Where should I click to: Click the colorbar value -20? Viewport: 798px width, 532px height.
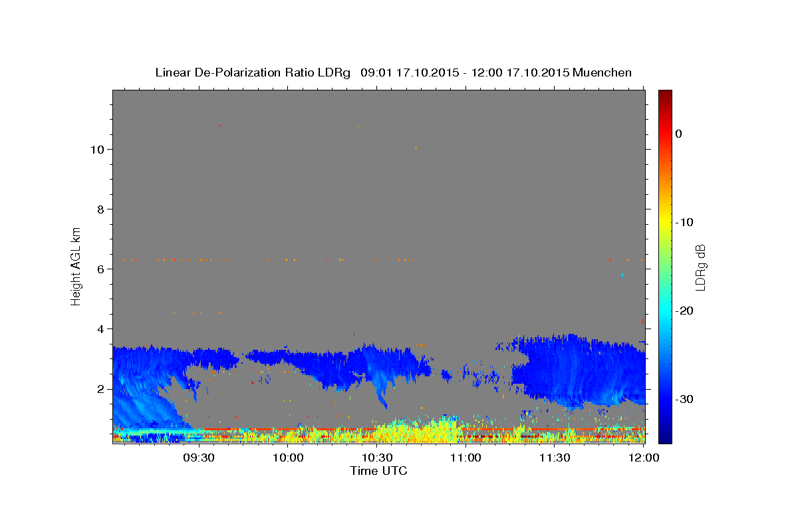tap(685, 311)
